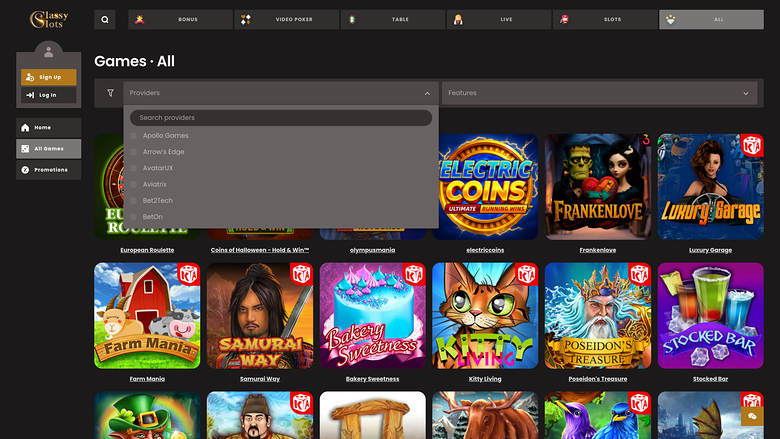Click the filter funnel icon

click(110, 93)
